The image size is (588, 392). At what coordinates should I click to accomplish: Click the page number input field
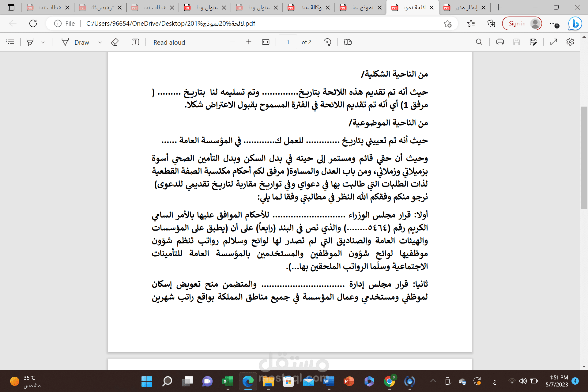coord(288,42)
